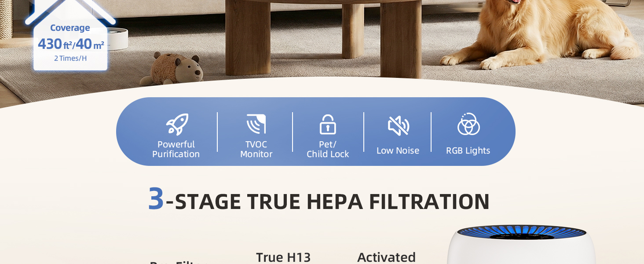
Task: Click the large blue number 3
Action: (x=156, y=199)
